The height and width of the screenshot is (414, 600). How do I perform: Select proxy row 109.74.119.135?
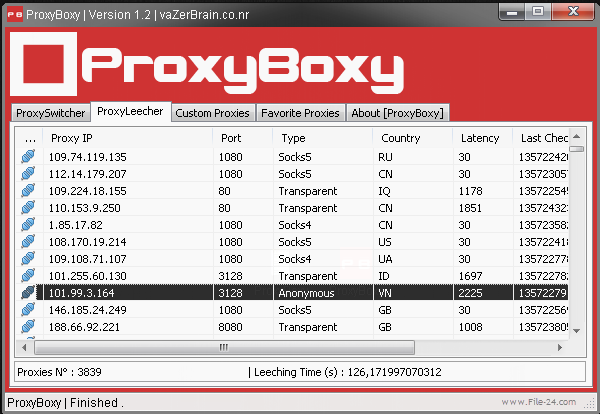(x=292, y=157)
